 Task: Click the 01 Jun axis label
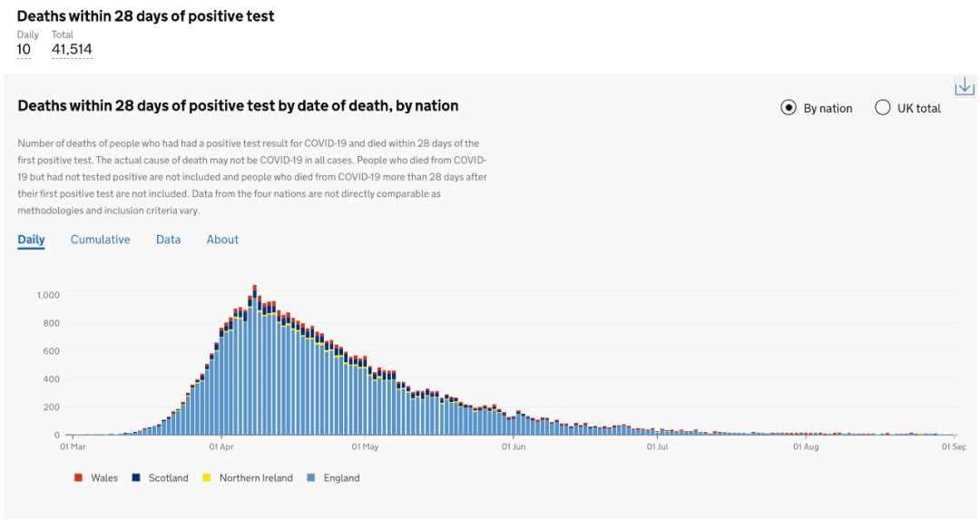click(514, 446)
